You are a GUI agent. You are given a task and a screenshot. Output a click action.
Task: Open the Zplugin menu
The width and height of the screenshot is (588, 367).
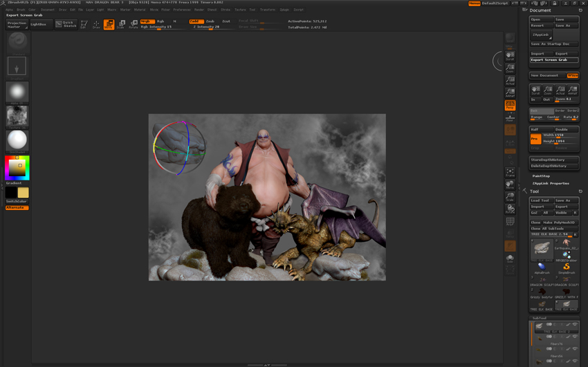coord(284,10)
